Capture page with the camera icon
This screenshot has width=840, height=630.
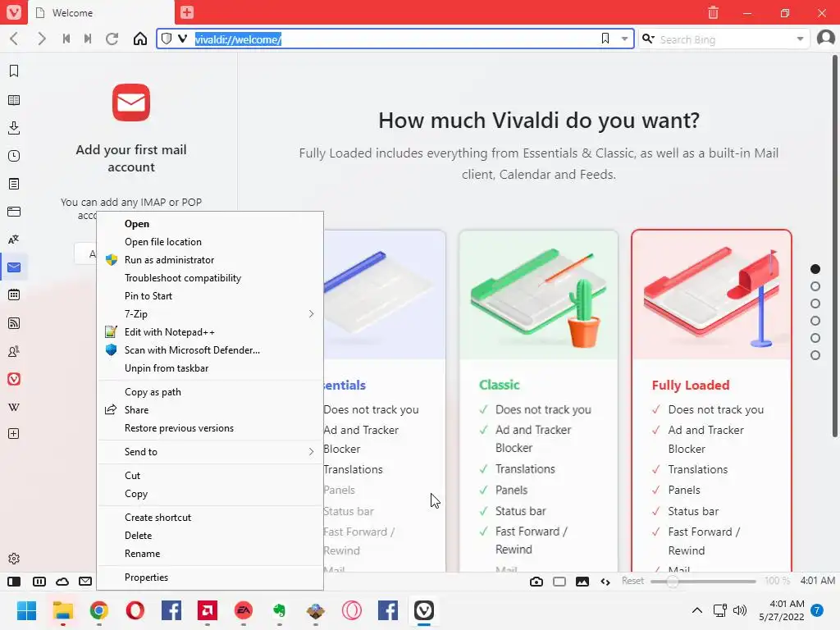[x=536, y=582]
